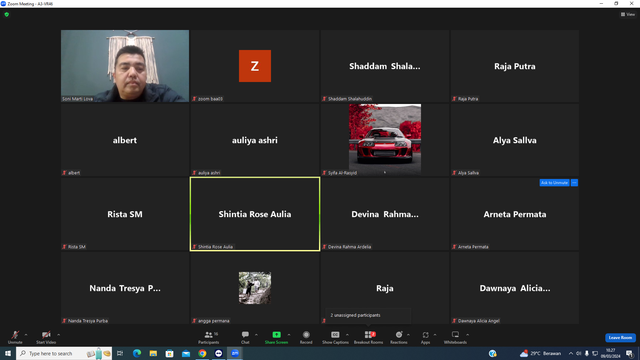The height and width of the screenshot is (360, 640).
Task: Select the albert participant tile
Action: [125, 140]
